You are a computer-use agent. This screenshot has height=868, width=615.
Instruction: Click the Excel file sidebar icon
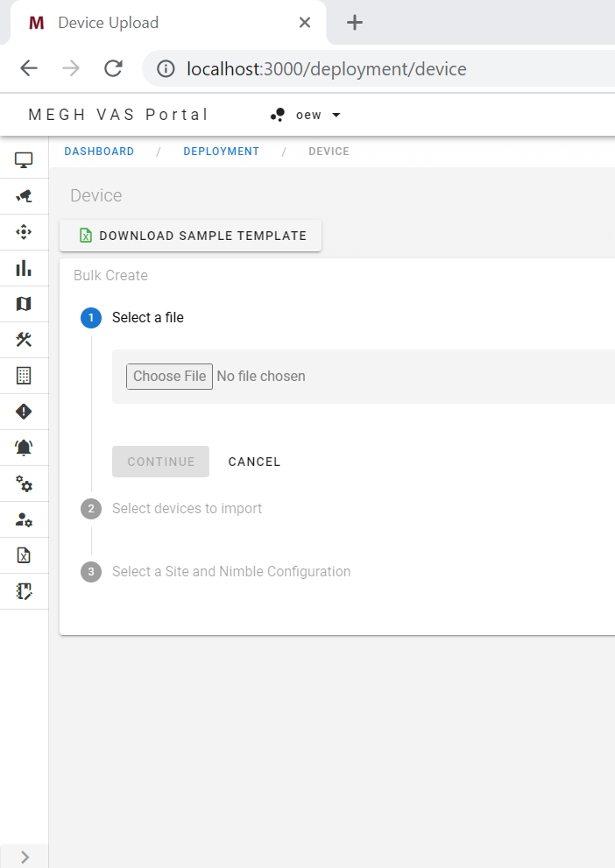24,555
